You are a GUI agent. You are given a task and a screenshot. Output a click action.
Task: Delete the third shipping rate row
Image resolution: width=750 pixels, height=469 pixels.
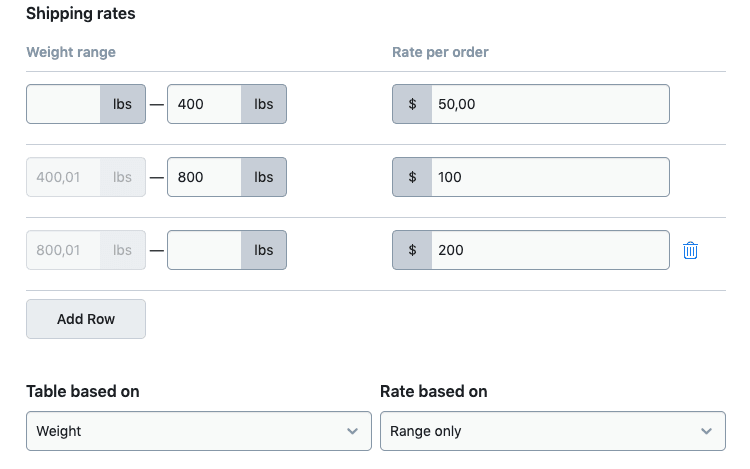pos(690,250)
